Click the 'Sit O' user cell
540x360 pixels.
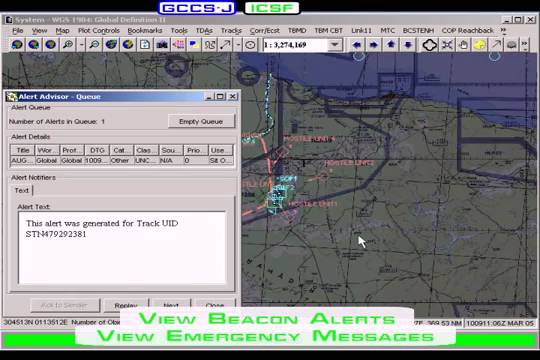point(221,161)
